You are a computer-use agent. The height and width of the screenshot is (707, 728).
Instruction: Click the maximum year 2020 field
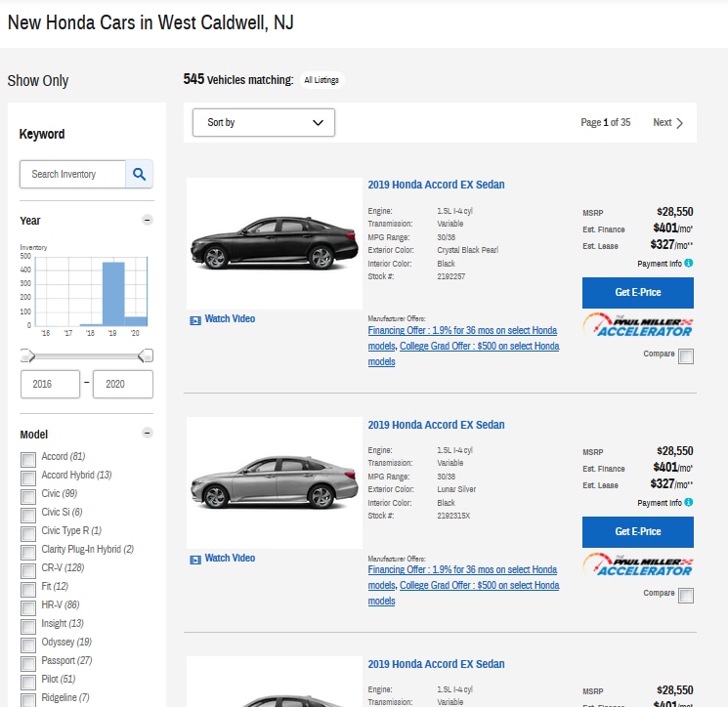(x=123, y=384)
